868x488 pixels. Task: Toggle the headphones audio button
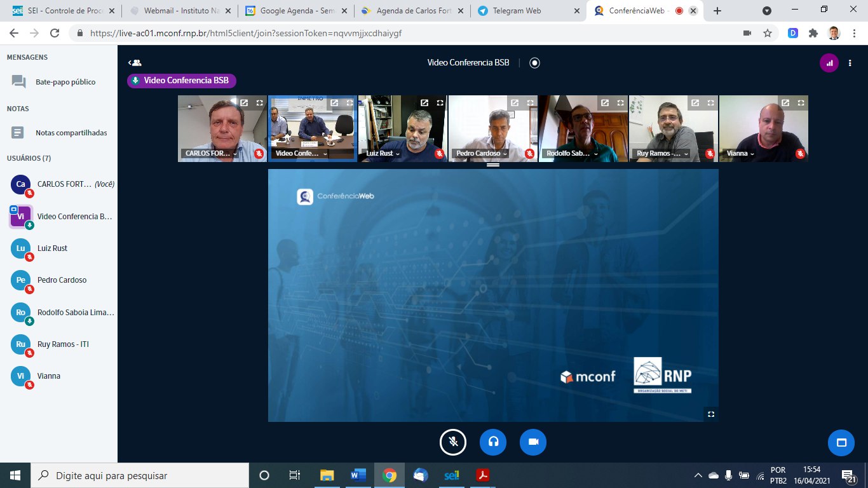(x=493, y=442)
